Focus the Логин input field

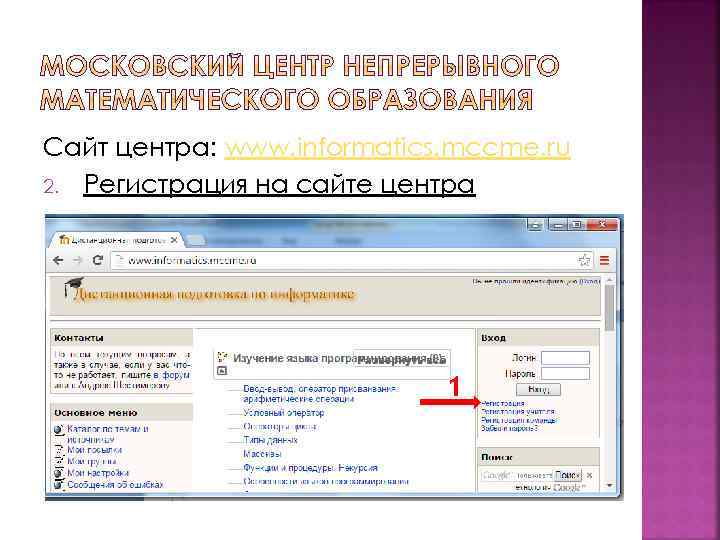click(565, 358)
